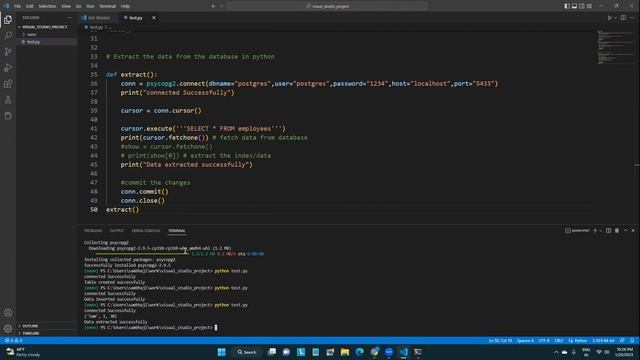Open the Run and Debug view
Viewport: 640px width, 360px height.
[x=8, y=68]
